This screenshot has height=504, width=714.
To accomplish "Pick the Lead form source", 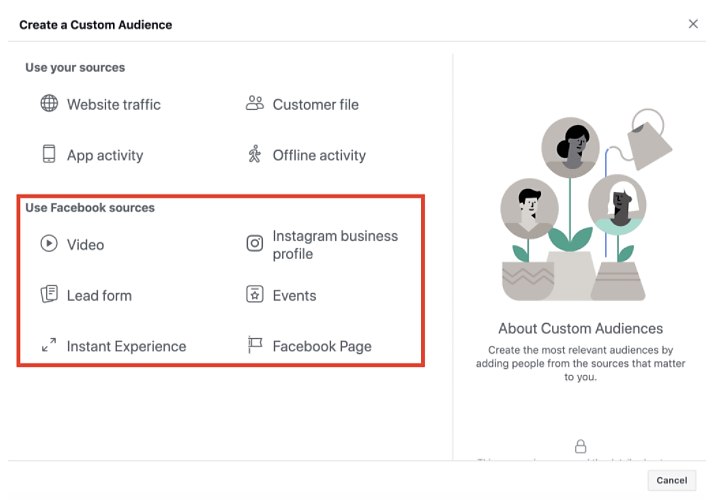I will 86,295.
